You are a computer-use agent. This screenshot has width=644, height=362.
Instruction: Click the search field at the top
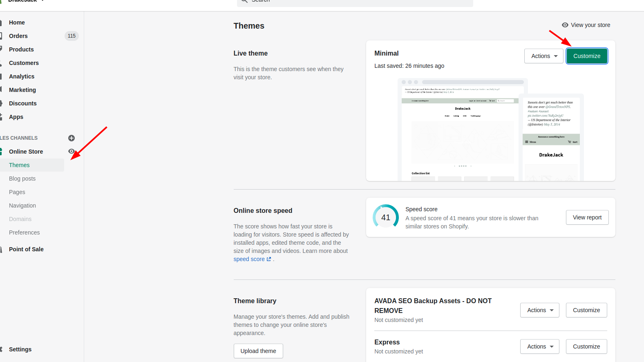pyautogui.click(x=355, y=2)
